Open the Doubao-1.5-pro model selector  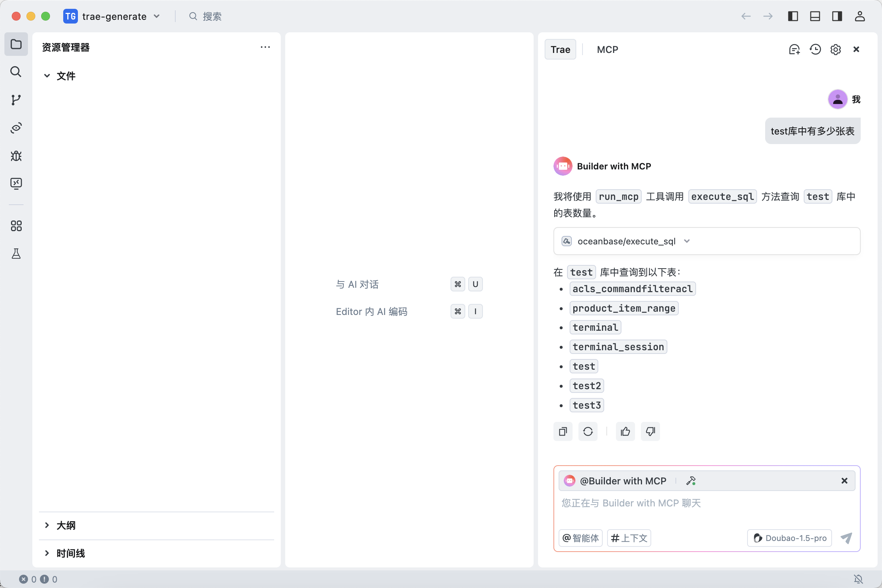(x=789, y=538)
